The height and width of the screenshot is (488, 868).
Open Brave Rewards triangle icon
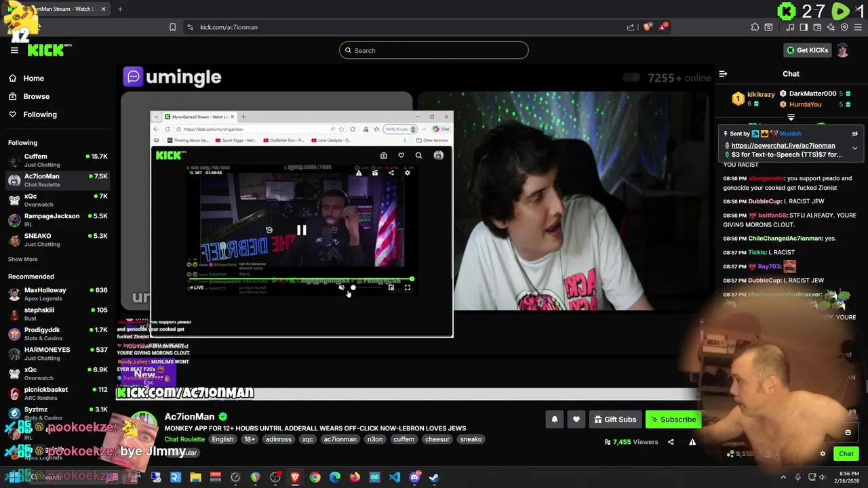coord(664,27)
